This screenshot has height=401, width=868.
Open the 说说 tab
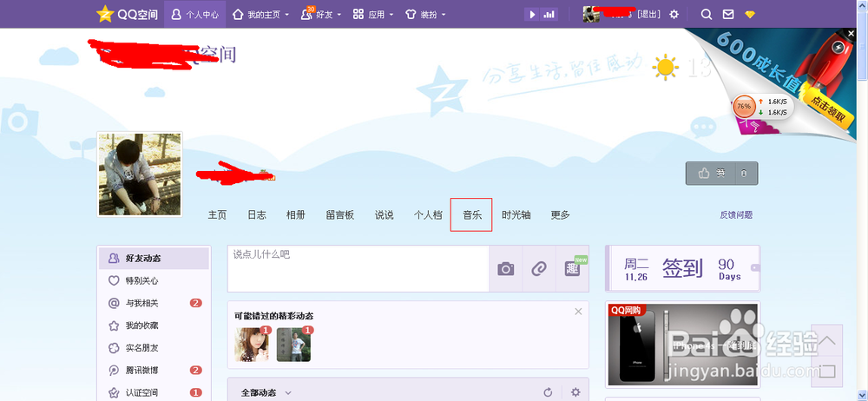(385, 215)
